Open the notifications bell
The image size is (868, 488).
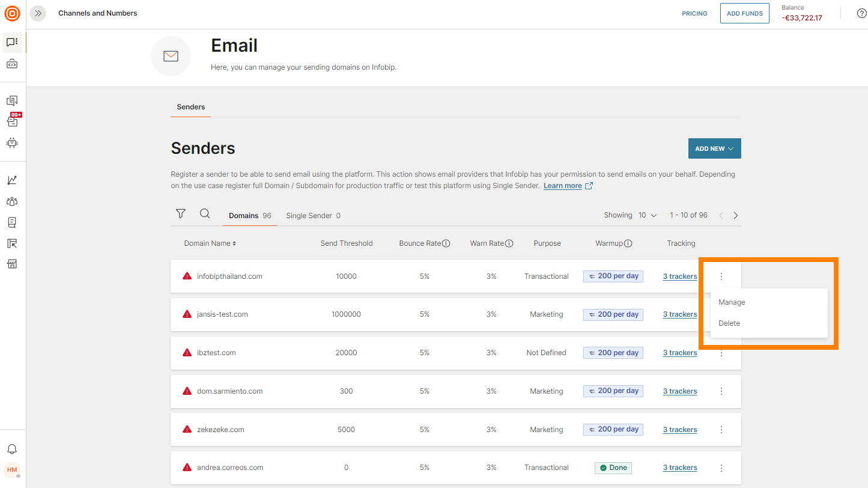pyautogui.click(x=12, y=449)
